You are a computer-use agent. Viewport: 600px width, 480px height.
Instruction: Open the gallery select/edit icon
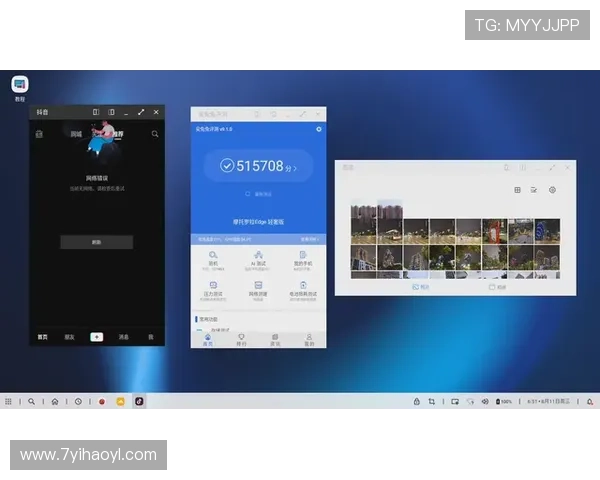[534, 190]
